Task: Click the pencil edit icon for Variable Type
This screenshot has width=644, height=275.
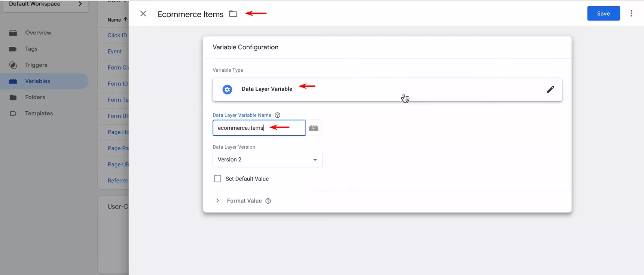Action: pyautogui.click(x=550, y=89)
